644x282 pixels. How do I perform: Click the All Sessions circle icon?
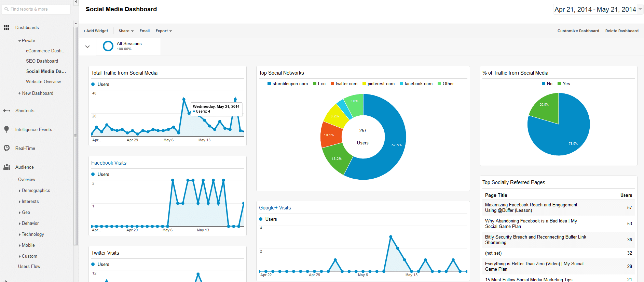(x=108, y=46)
